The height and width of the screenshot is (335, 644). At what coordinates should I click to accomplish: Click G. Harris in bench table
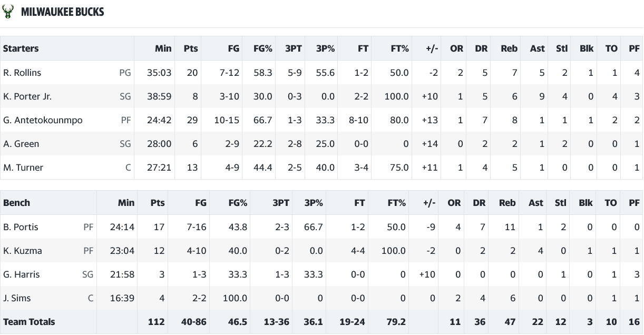click(22, 274)
